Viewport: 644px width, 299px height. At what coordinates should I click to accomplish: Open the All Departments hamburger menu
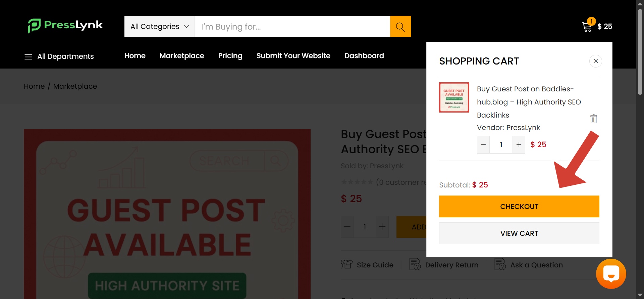coord(28,56)
